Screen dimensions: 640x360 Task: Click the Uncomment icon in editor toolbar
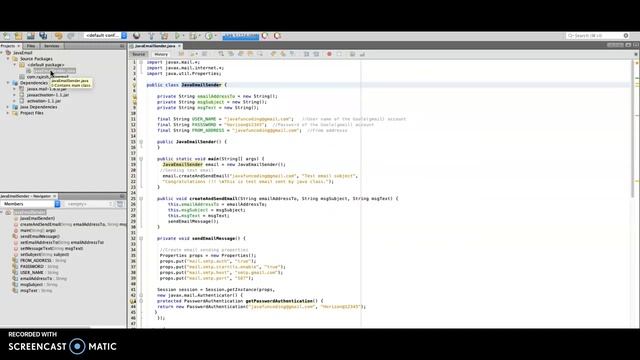pos(362,54)
